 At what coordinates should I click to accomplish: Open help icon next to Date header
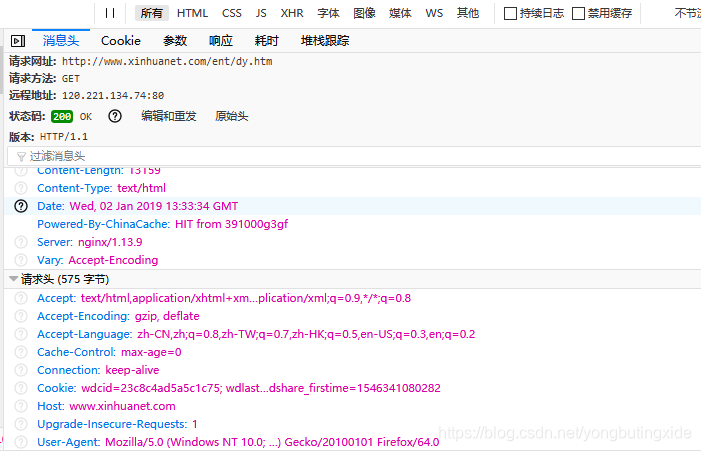click(21, 206)
